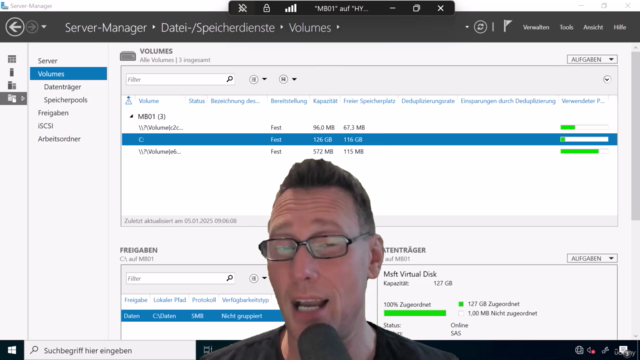Click the pin icon in connection bar
The image size is (640, 360).
tap(242, 8)
